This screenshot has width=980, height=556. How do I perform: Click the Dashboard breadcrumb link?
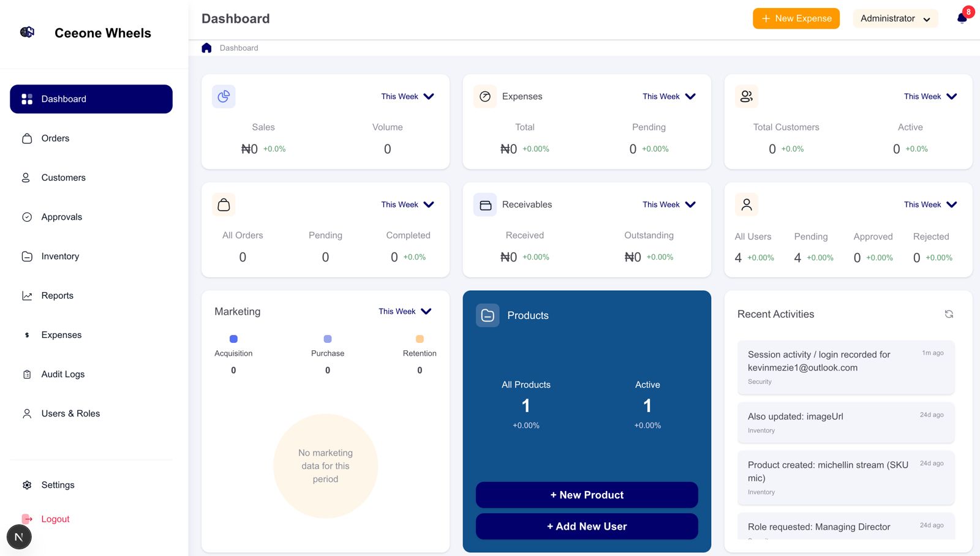point(239,48)
